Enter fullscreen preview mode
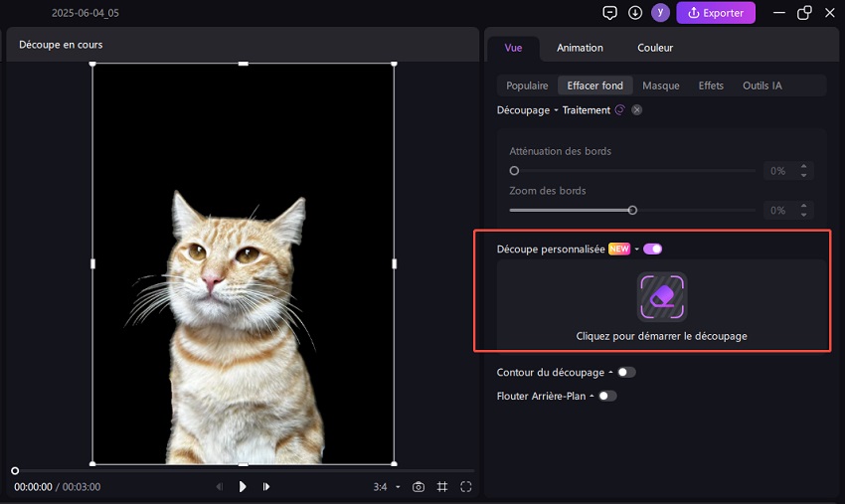845x504 pixels. point(466,487)
